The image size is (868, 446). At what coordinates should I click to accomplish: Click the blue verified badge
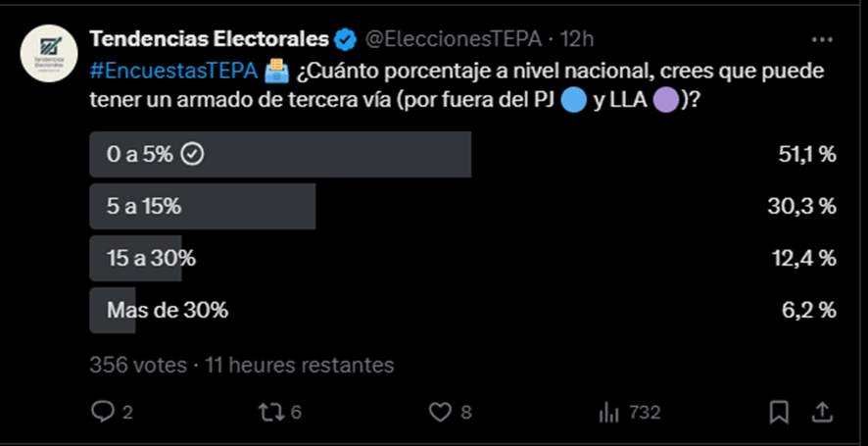[x=345, y=40]
